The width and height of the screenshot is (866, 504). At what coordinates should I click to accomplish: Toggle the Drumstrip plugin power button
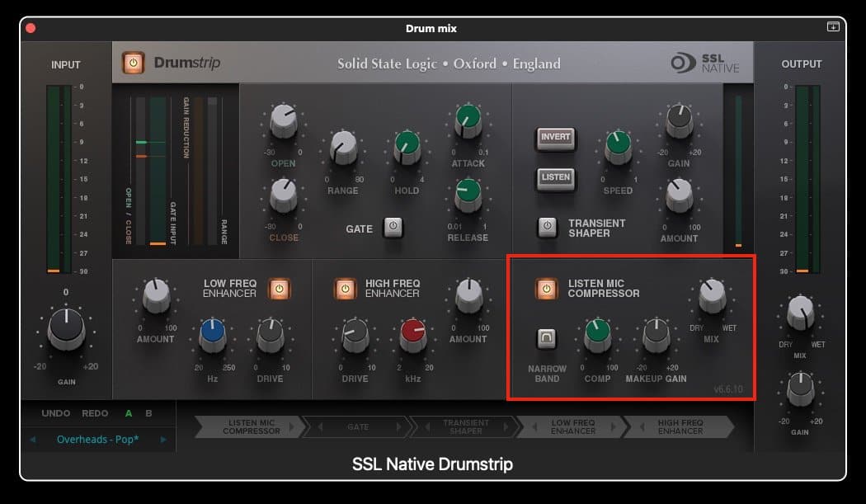click(133, 63)
